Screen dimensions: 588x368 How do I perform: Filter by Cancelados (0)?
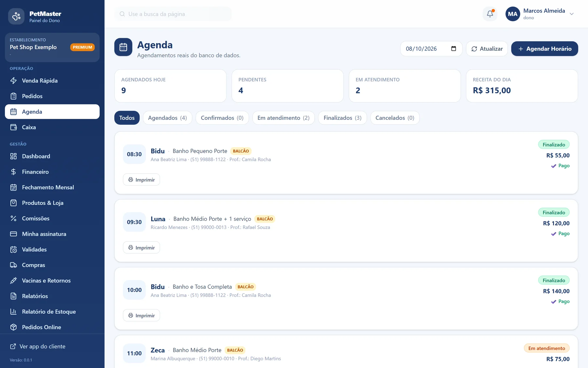pos(395,118)
